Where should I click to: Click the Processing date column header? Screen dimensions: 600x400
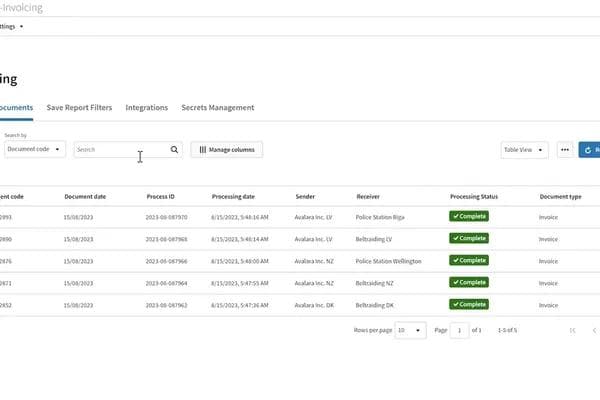click(233, 197)
